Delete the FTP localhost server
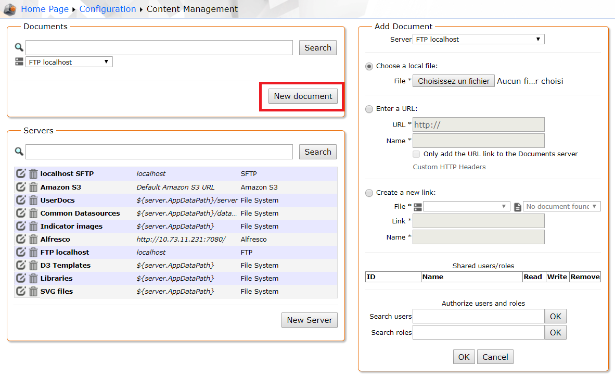Screen dimensions: 615x376 [x=33, y=252]
